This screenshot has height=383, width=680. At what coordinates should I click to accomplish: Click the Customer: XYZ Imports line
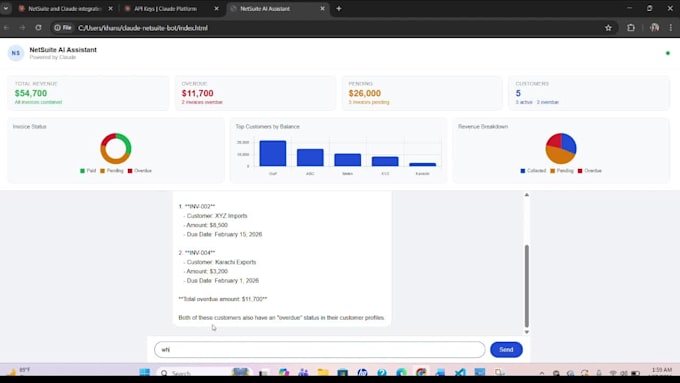click(216, 216)
